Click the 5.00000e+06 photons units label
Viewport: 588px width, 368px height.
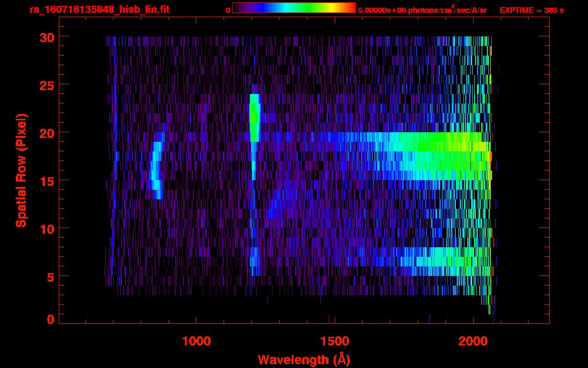(423, 10)
